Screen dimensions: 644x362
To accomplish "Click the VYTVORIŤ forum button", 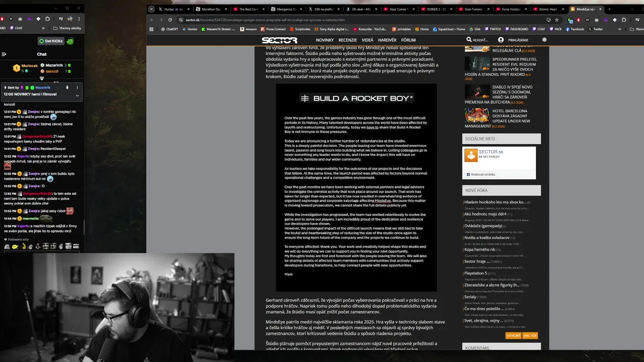I will 513,335.
